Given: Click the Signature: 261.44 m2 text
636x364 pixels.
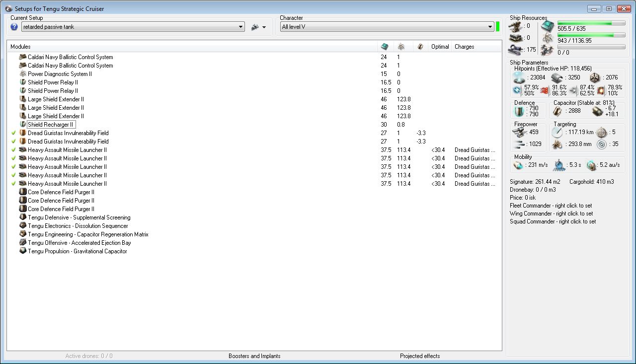Looking at the screenshot, I should 535,182.
